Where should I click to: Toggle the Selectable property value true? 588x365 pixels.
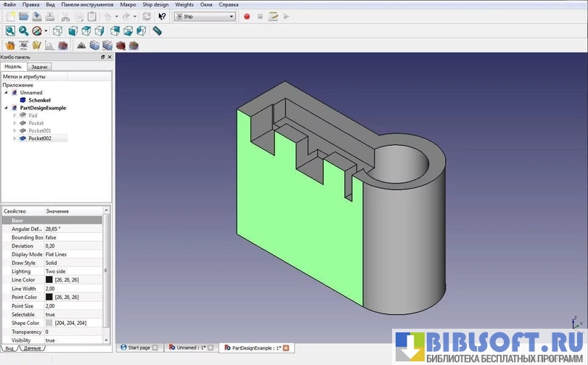(50, 314)
